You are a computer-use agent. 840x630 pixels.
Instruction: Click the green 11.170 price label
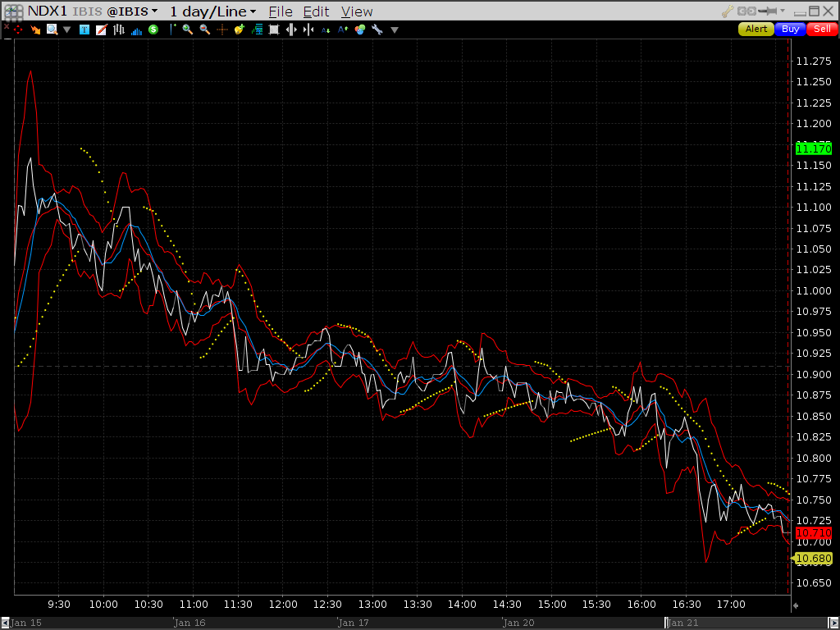[813, 149]
